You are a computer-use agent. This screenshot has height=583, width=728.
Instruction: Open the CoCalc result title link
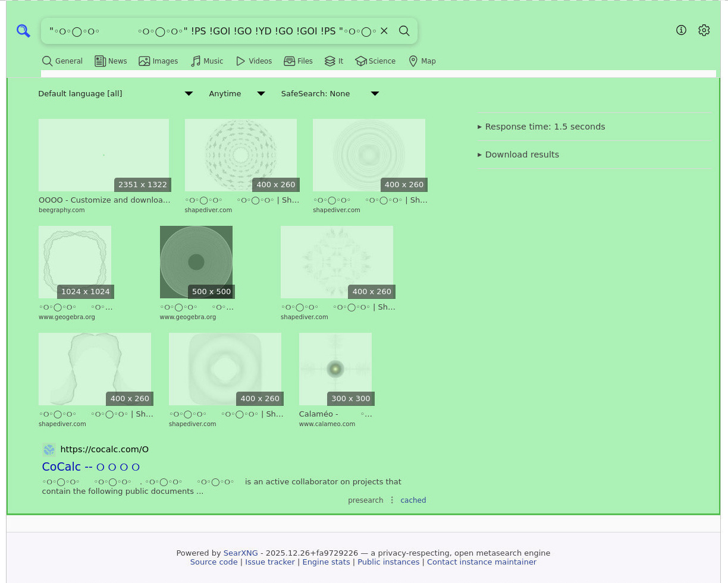pos(91,467)
